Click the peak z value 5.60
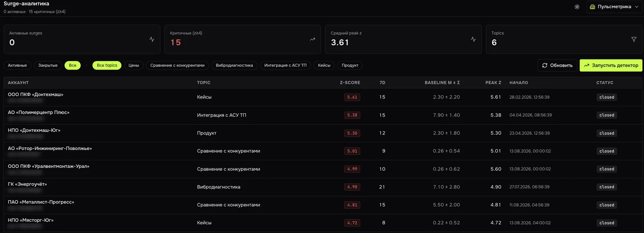The image size is (644, 233). pos(496,169)
